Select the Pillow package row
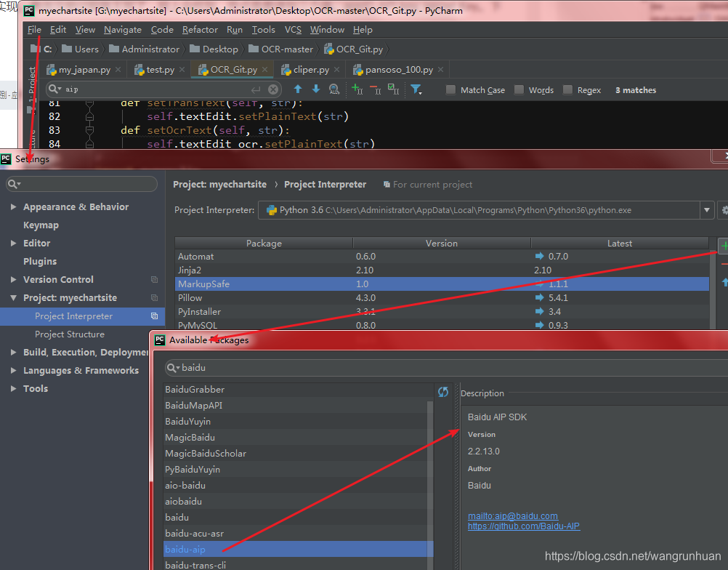This screenshot has height=570, width=728. pyautogui.click(x=442, y=297)
